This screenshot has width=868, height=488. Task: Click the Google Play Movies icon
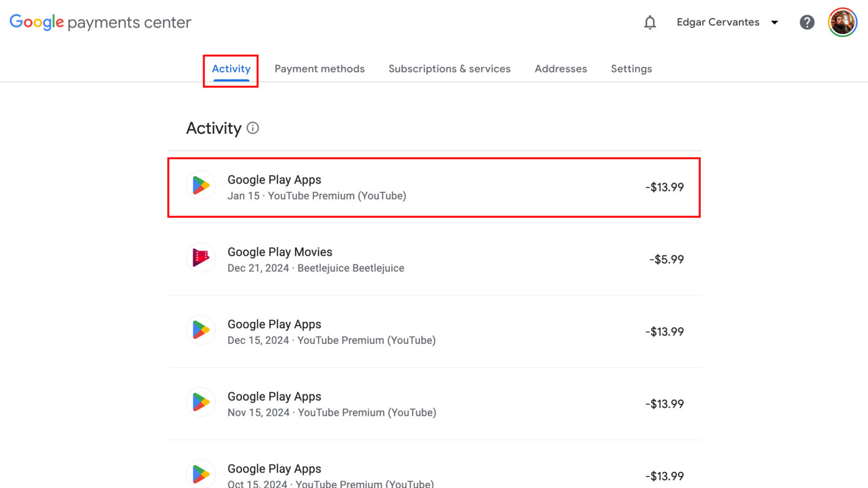(x=201, y=258)
